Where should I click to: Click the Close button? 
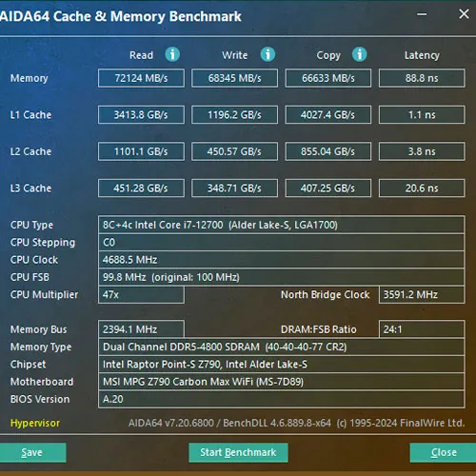coord(443,452)
